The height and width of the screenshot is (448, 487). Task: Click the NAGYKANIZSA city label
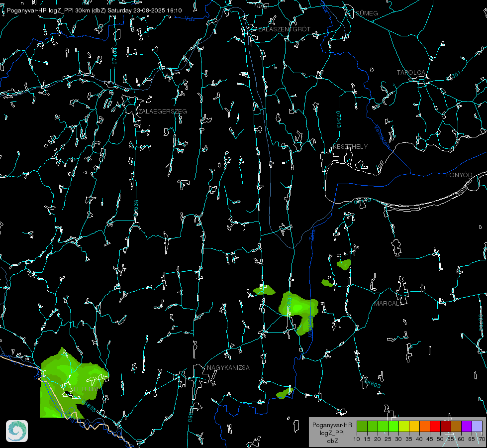[x=228, y=368]
